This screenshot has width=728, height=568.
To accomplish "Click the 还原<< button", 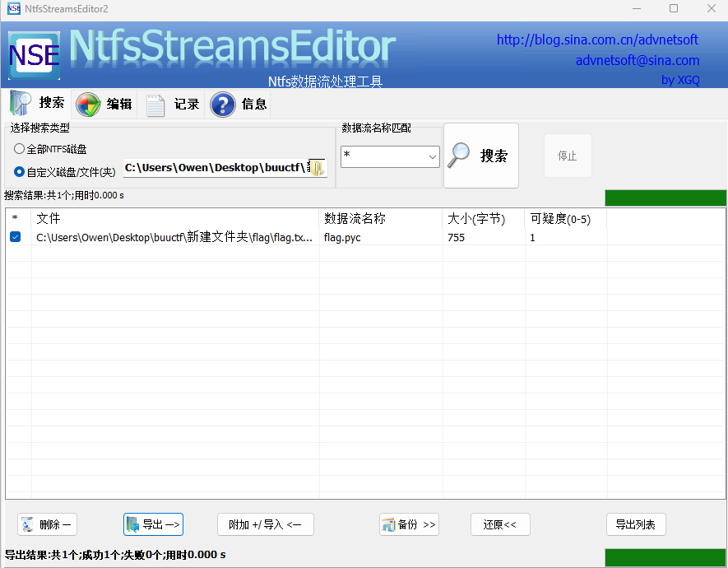I will pyautogui.click(x=500, y=524).
